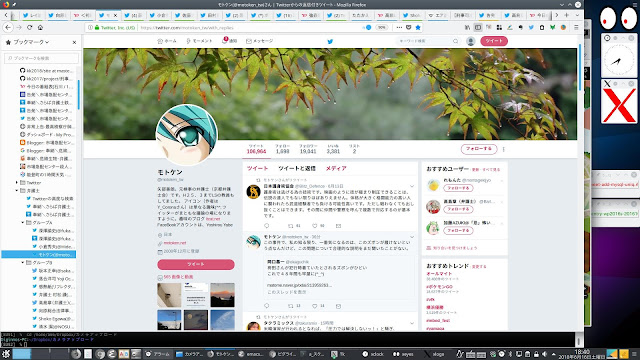Open the system tray expand arrow
640x360 pixels.
[x=553, y=354]
